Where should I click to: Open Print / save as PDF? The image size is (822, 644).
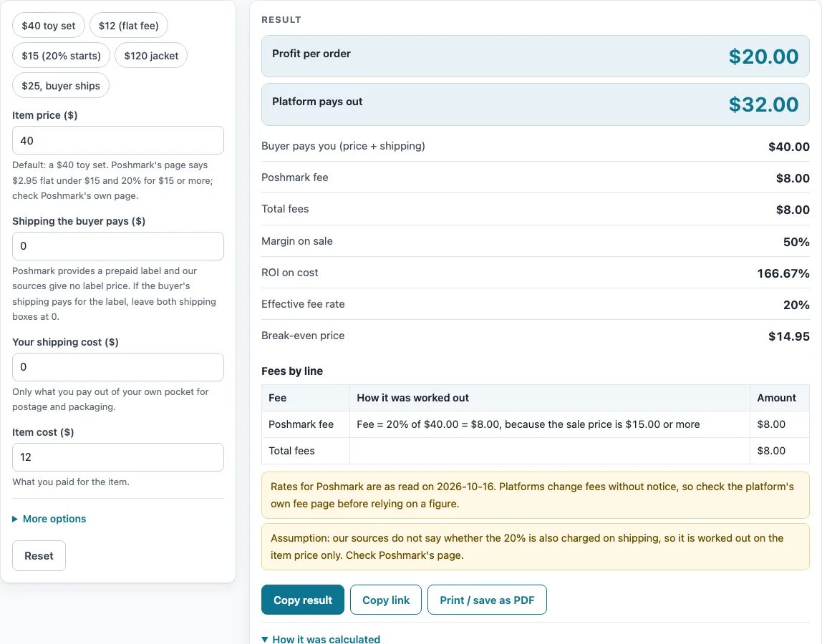[487, 600]
